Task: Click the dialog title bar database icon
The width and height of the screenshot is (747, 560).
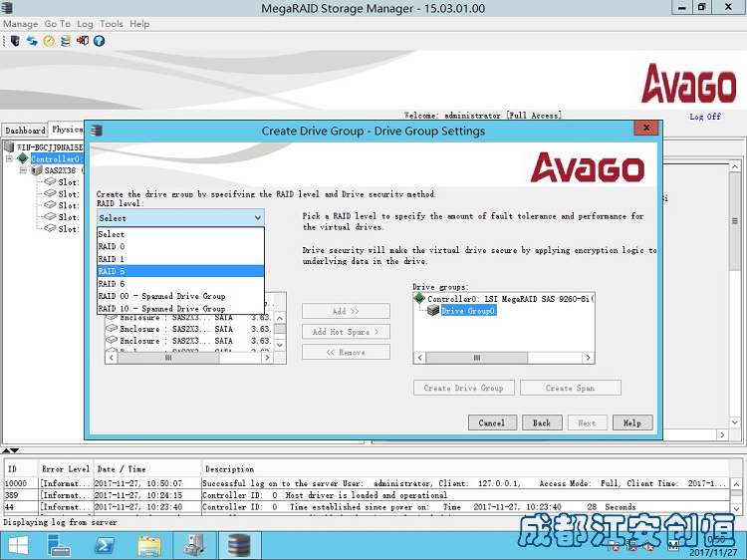Action: [97, 131]
